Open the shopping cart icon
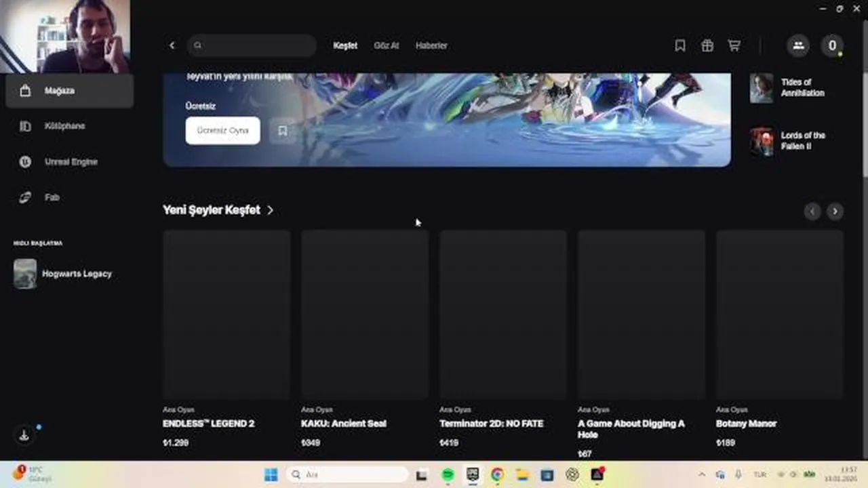Viewport: 868px width, 488px height. (x=734, y=45)
